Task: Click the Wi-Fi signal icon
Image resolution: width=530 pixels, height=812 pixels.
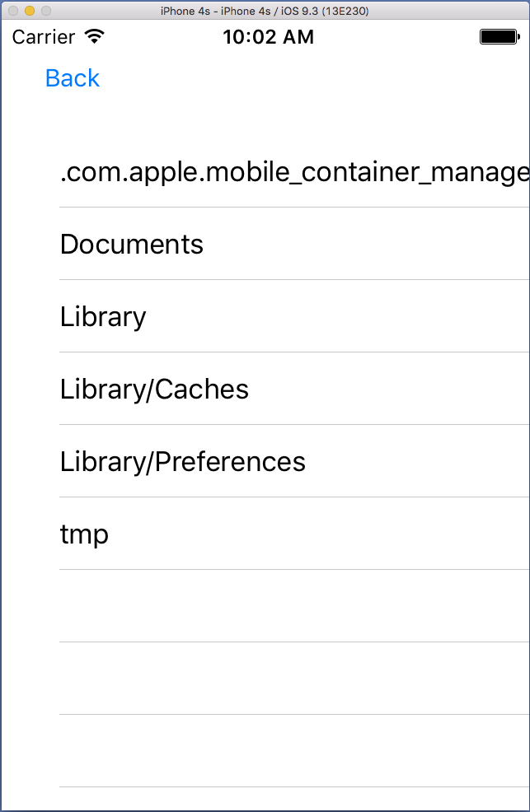Action: point(95,37)
